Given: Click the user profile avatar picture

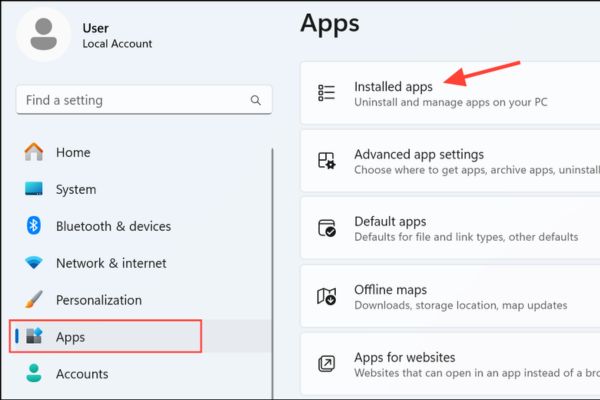Looking at the screenshot, I should (44, 35).
